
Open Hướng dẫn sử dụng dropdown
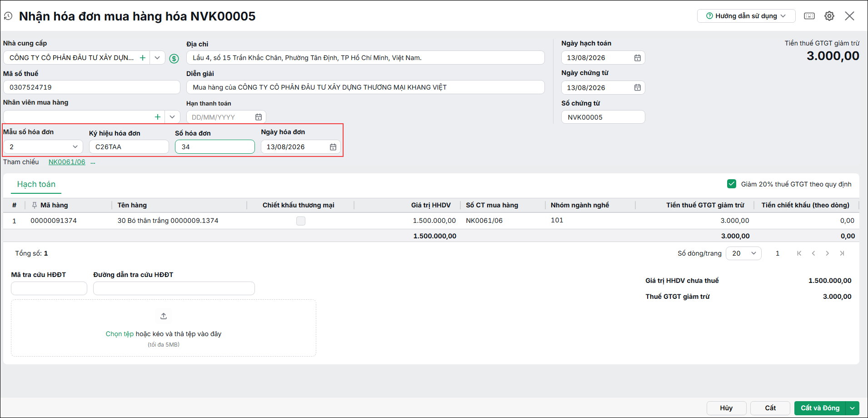coord(746,16)
